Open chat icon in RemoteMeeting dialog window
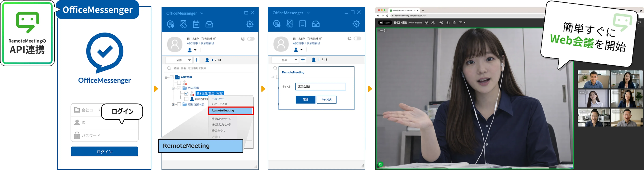644x170 pixels. (x=277, y=24)
